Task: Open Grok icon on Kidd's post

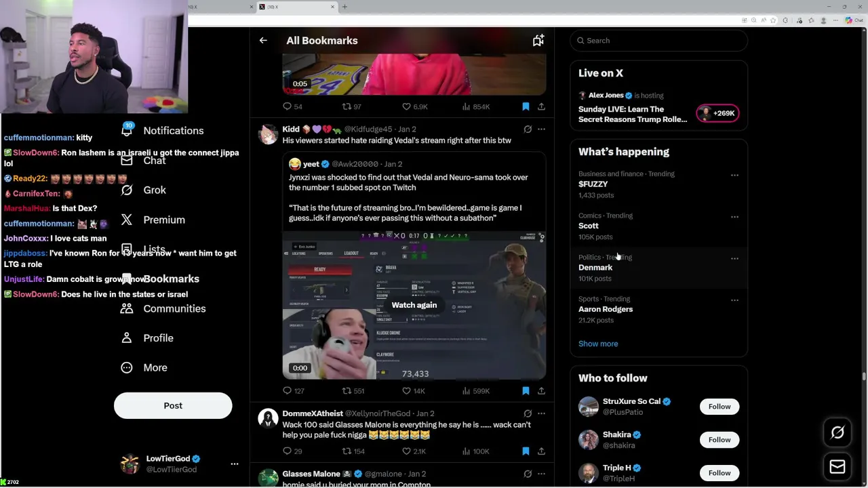Action: click(528, 129)
